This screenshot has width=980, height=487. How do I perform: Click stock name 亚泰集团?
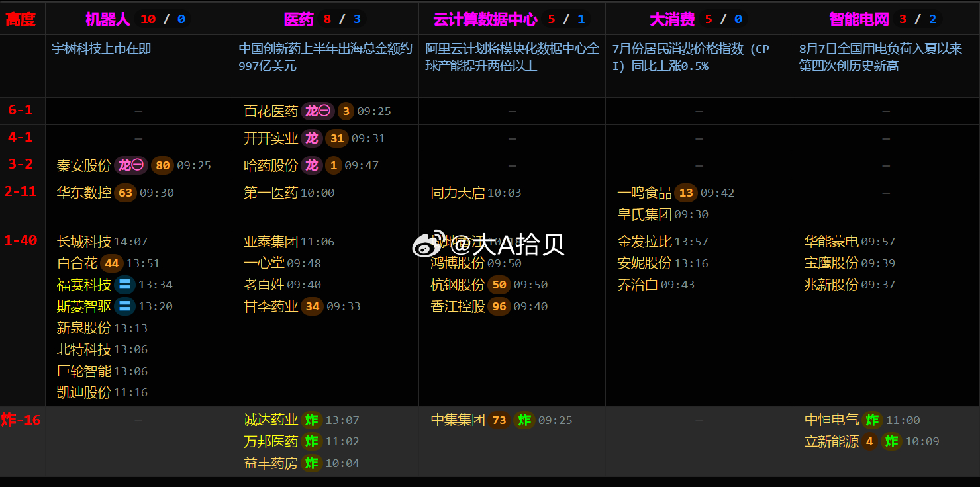coord(271,242)
